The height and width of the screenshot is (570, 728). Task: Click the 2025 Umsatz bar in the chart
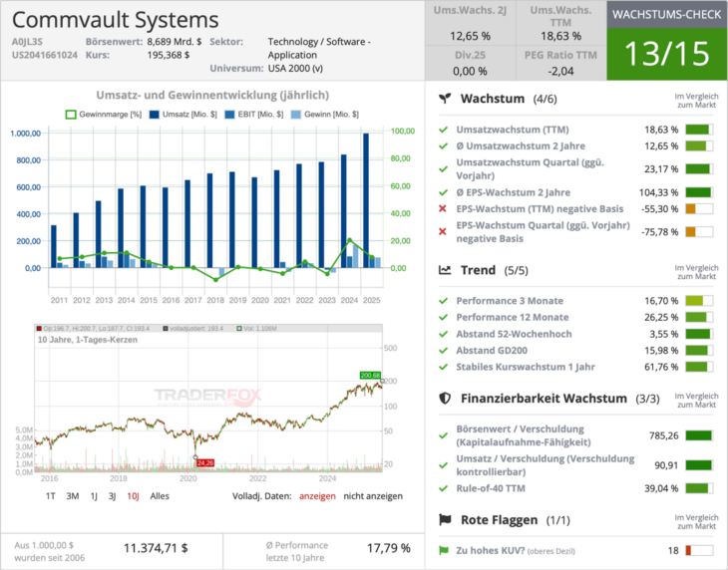[x=366, y=200]
